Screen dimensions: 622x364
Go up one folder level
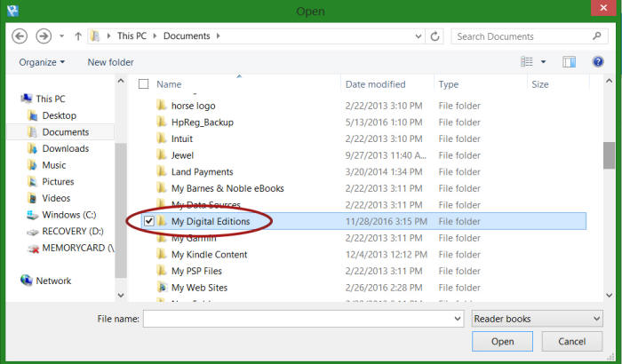[x=78, y=36]
